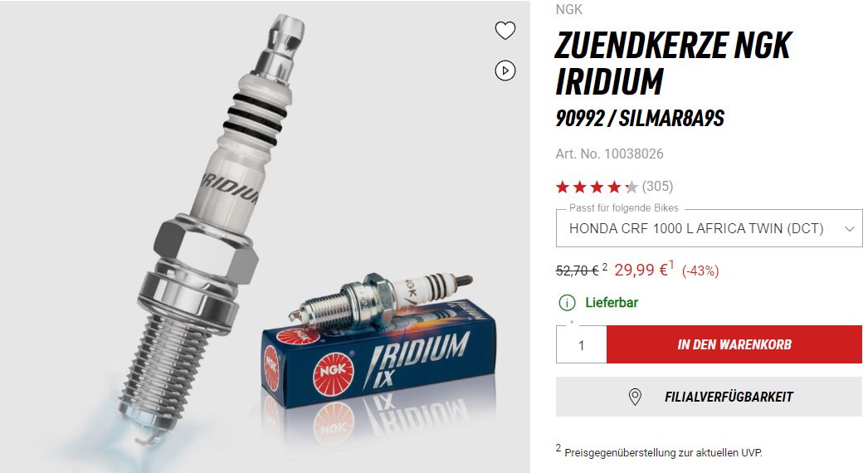Check FILIALVERFÜGBARKEIT store availability
868x473 pixels.
coord(709,397)
